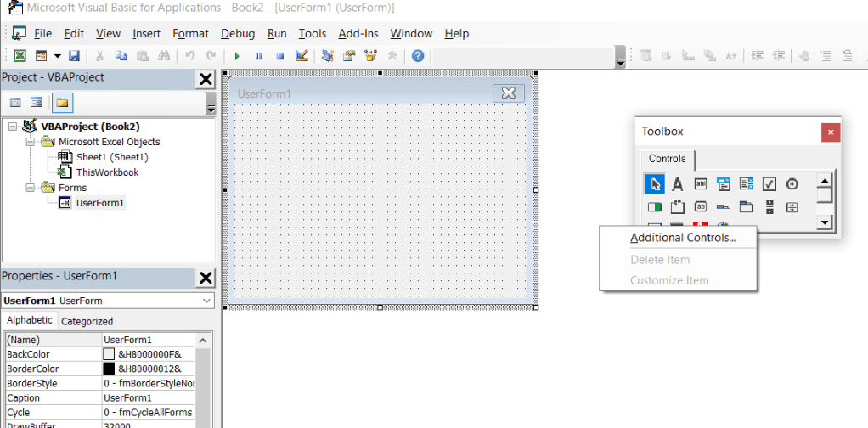Click the Caption property value field
The image size is (868, 428).
(x=149, y=398)
